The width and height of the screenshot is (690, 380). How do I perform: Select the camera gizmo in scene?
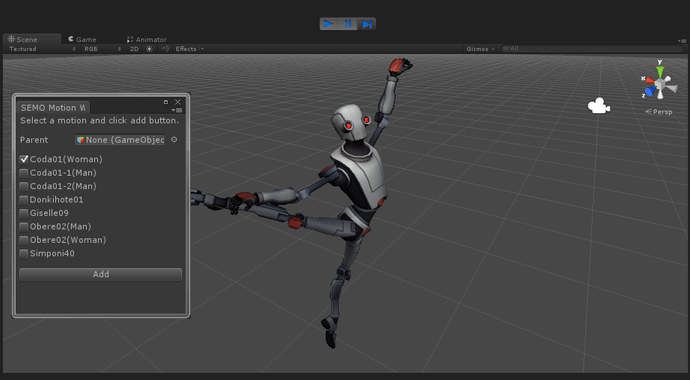click(598, 106)
